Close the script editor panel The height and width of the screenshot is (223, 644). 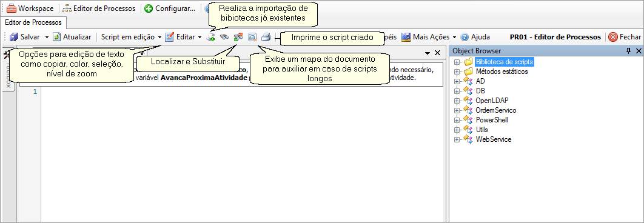click(x=437, y=53)
